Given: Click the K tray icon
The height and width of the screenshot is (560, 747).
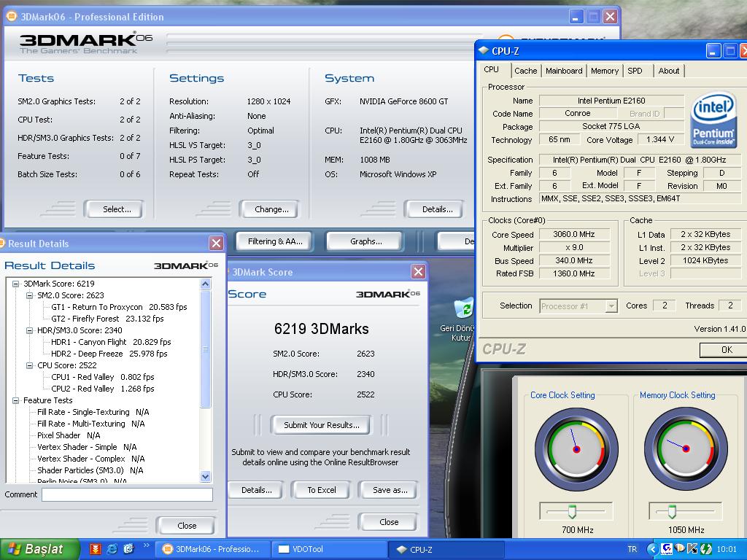Looking at the screenshot, I should pyautogui.click(x=692, y=549).
